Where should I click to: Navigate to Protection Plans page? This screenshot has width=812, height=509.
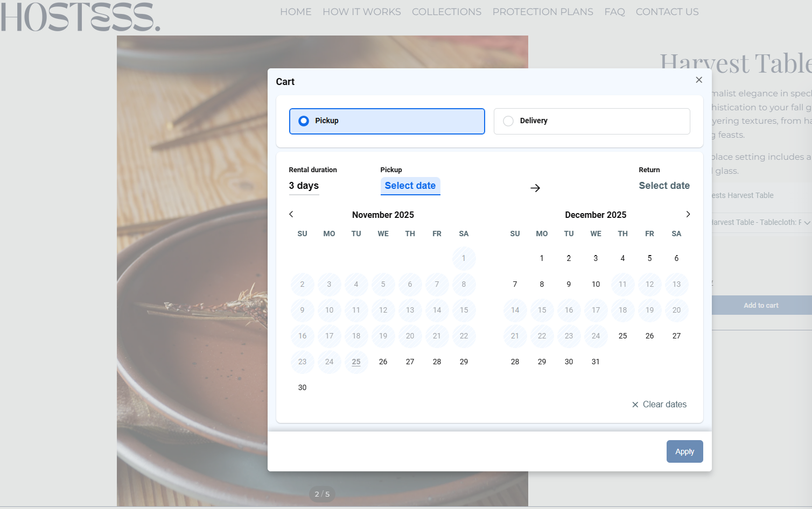542,12
